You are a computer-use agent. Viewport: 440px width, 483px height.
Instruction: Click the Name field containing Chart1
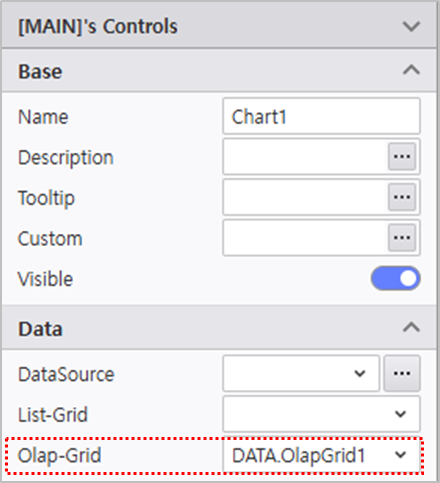321,116
